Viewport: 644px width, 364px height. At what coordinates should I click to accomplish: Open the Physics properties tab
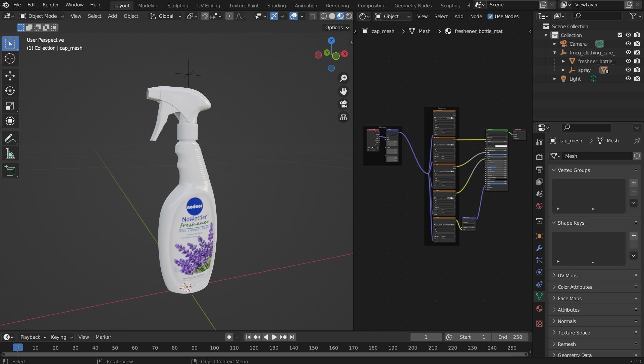pos(539,272)
